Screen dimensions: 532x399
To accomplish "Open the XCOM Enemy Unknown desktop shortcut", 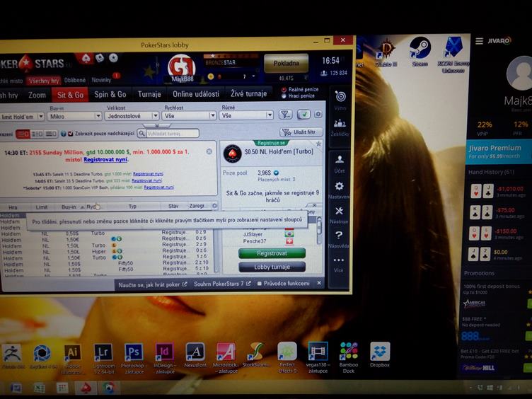I will 454,54.
